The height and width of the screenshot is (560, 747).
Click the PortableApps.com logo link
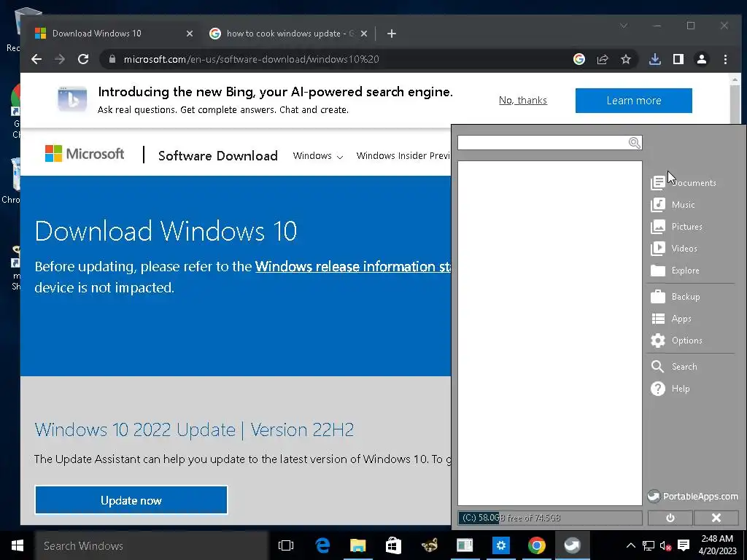pyautogui.click(x=692, y=496)
